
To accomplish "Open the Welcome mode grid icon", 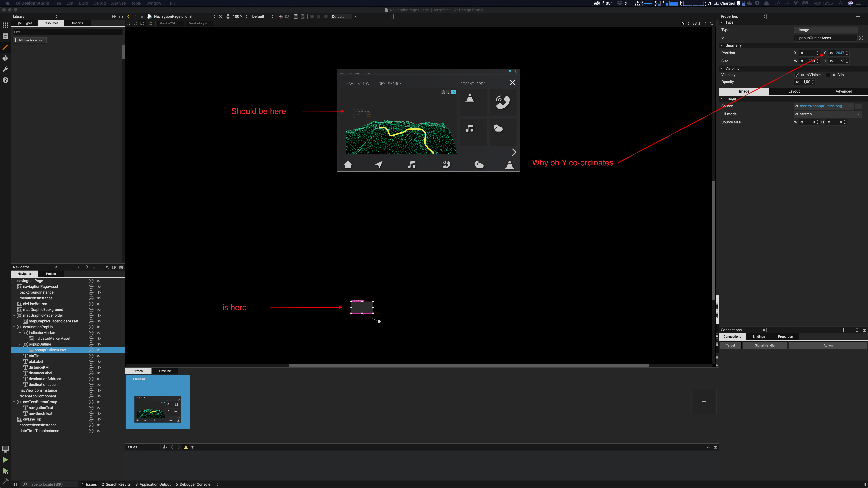I will pyautogui.click(x=5, y=25).
